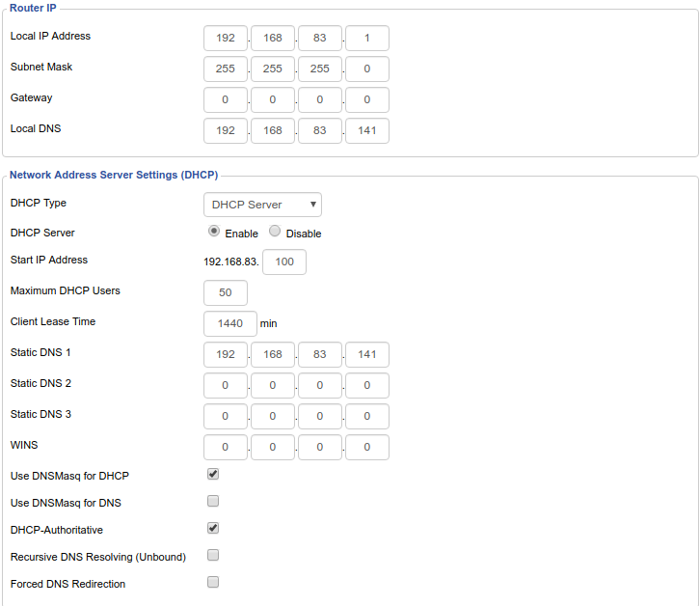The image size is (700, 606).
Task: Focus the Client Lease Time input
Action: pos(230,323)
